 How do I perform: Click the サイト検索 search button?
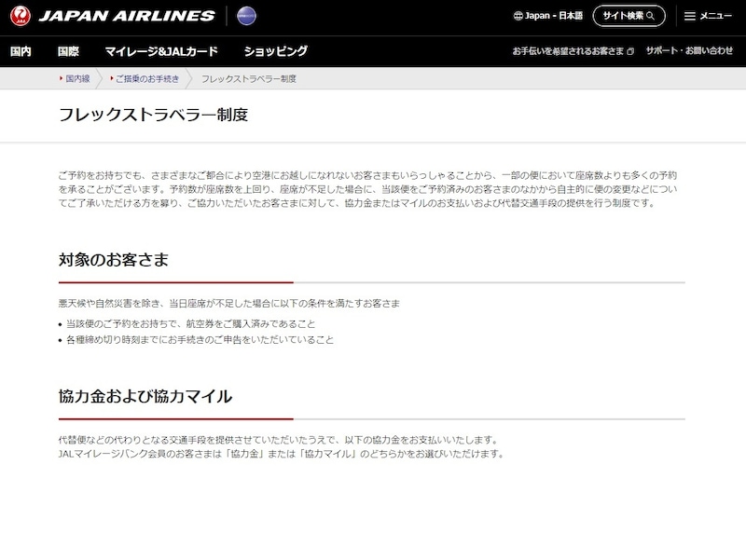pos(629,16)
